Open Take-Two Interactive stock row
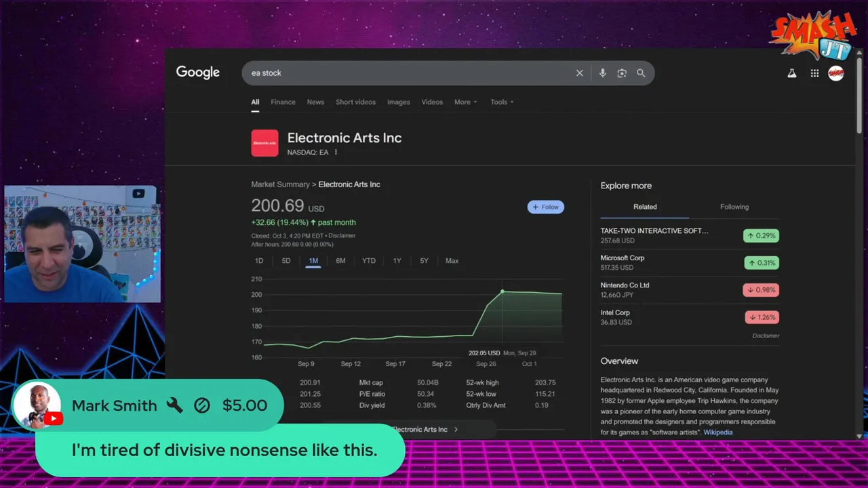The image size is (868, 488). pyautogui.click(x=690, y=236)
